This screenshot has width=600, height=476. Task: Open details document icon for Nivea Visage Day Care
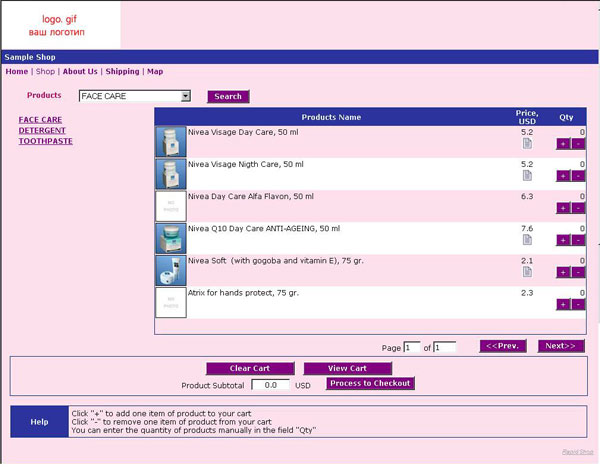(527, 143)
